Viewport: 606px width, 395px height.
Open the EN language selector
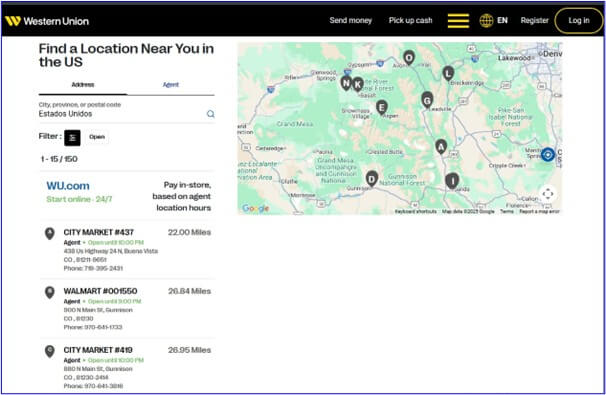[502, 20]
